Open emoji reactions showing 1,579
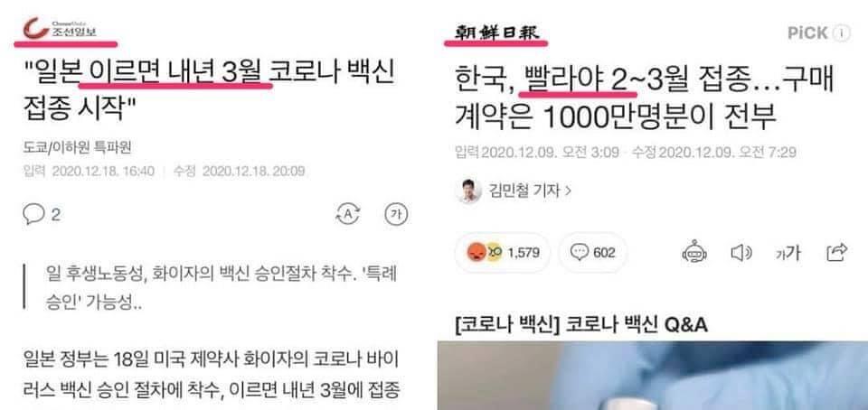Screen dimensions: 868x410 (502, 253)
